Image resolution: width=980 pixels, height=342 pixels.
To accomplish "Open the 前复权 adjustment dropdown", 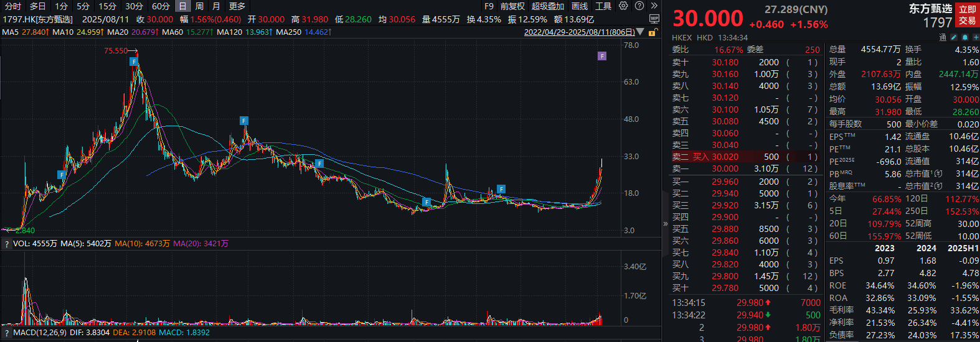I will pyautogui.click(x=512, y=6).
